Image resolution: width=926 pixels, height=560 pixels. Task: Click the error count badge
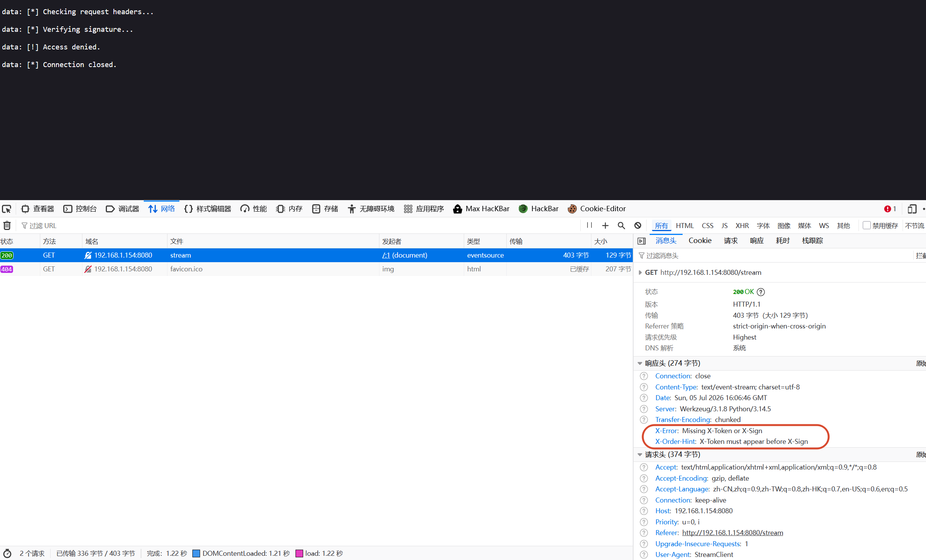[x=890, y=209]
